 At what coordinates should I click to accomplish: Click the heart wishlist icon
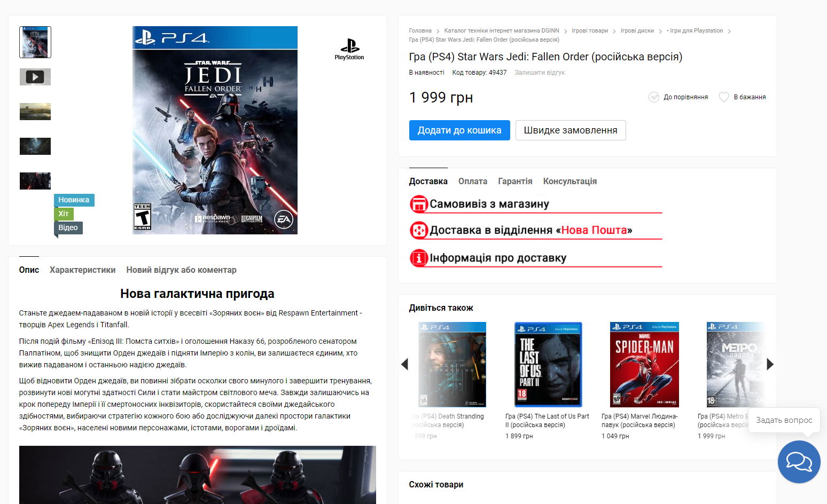724,97
